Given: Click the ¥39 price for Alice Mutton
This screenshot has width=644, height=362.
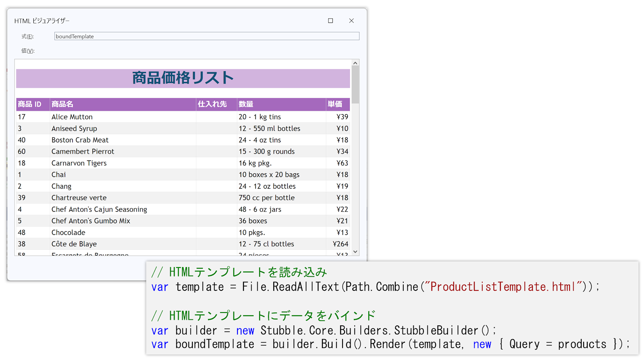Looking at the screenshot, I should pos(343,117).
